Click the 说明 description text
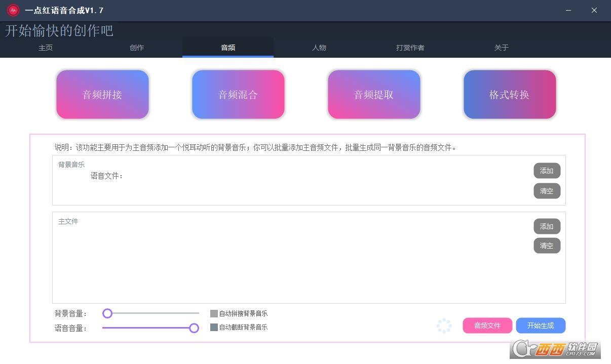The image size is (611, 364). click(256, 147)
